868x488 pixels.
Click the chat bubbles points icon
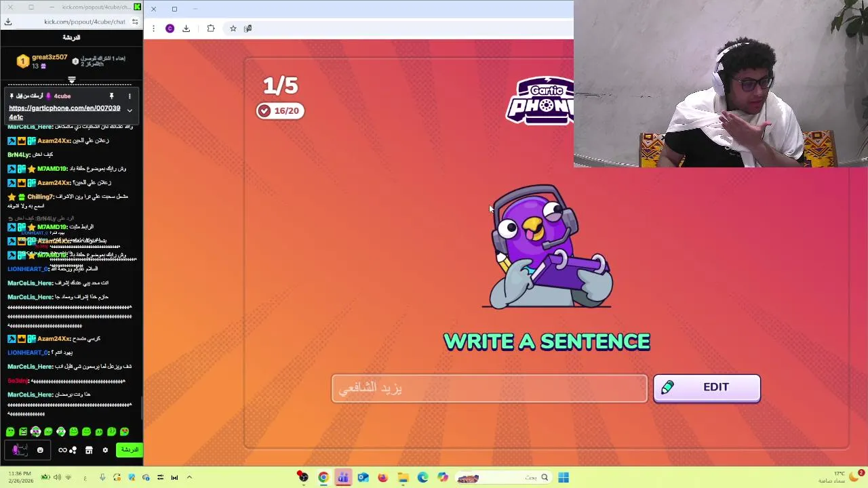73,450
